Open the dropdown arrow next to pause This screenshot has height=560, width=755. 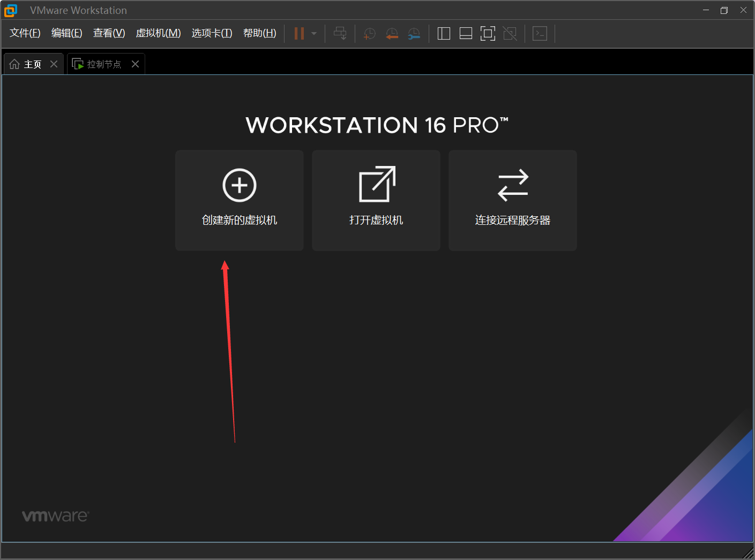(314, 34)
